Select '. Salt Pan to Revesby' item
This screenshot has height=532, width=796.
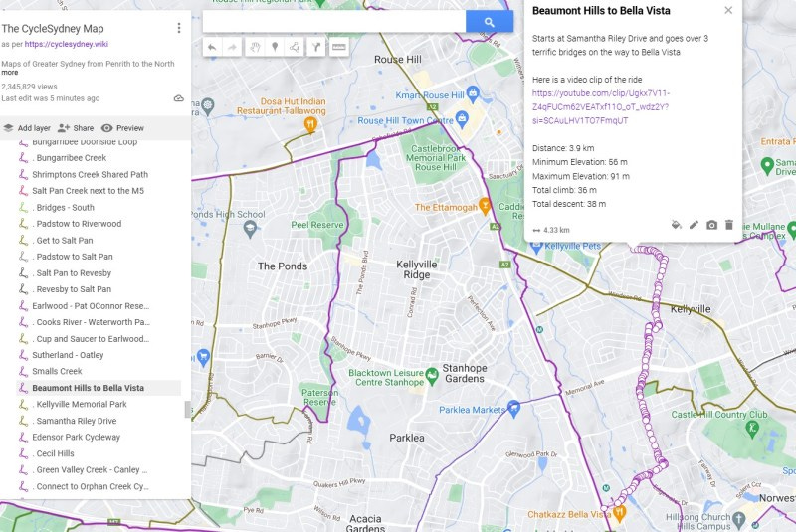[99, 273]
